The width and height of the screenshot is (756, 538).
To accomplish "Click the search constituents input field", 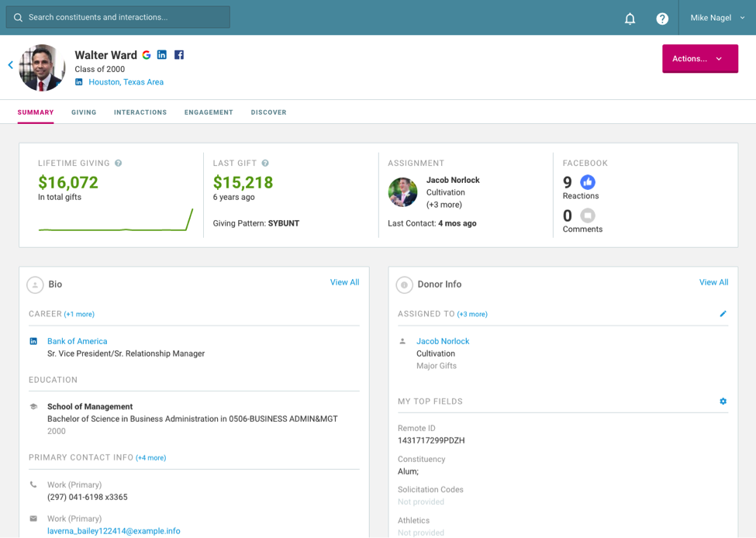I will 118,17.
